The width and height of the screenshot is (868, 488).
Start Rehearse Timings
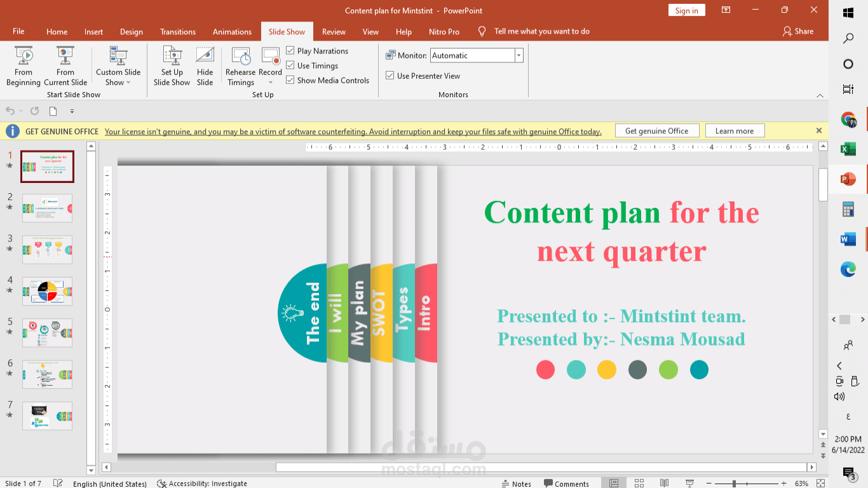[x=241, y=66]
